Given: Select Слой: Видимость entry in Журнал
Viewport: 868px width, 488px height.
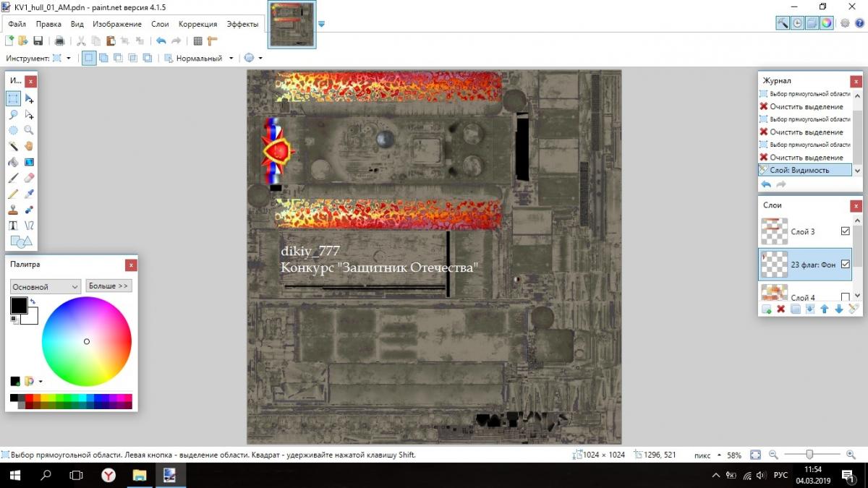Looking at the screenshot, I should click(x=804, y=170).
